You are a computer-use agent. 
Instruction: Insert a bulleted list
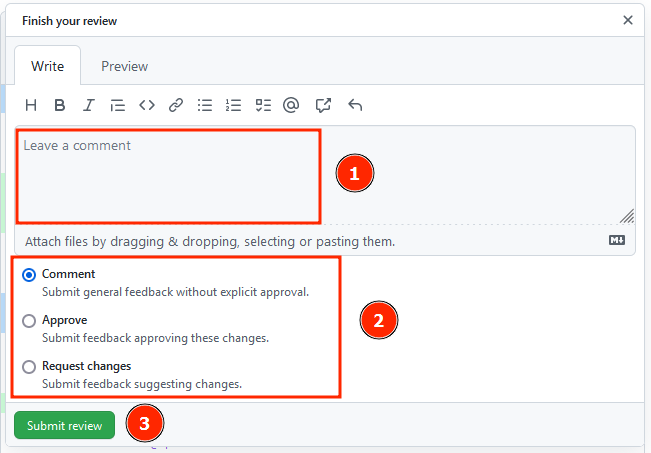(205, 105)
